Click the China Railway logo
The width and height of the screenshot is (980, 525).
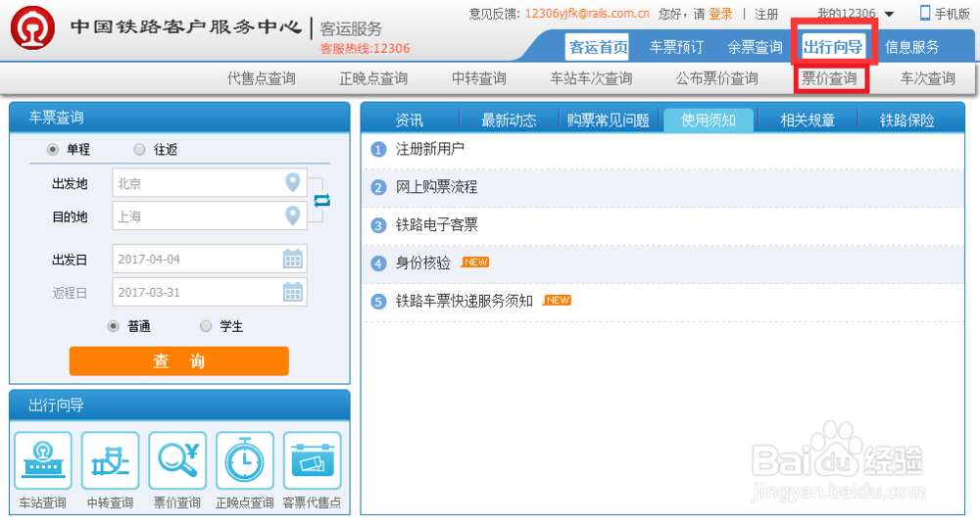coord(32,28)
